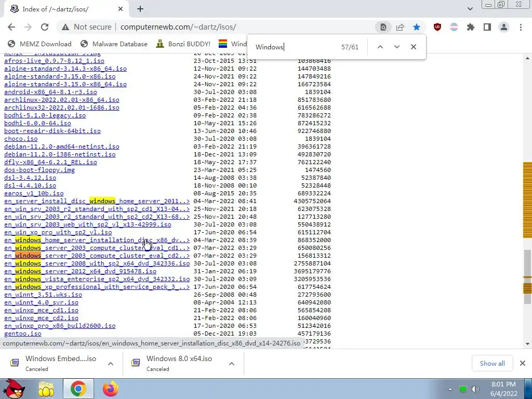Open en_winnt_3.51.wks.iso link
The width and height of the screenshot is (532, 399).
(x=43, y=295)
